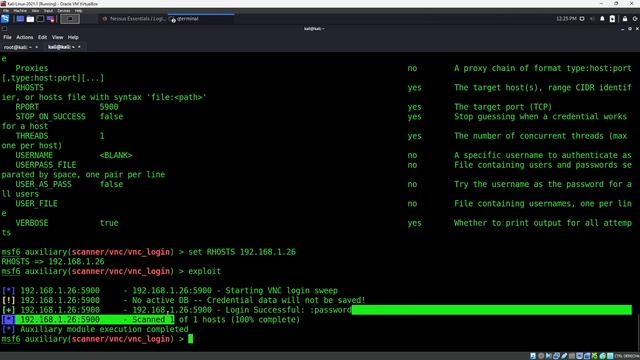Switch to the Nessus Essentials taskbar window

(x=134, y=19)
